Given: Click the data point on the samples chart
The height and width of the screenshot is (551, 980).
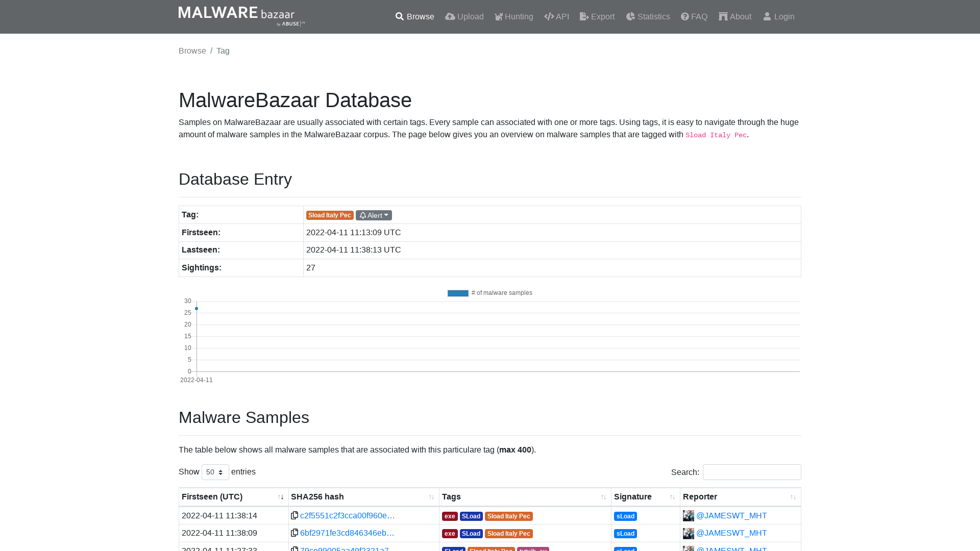Looking at the screenshot, I should pos(197,309).
